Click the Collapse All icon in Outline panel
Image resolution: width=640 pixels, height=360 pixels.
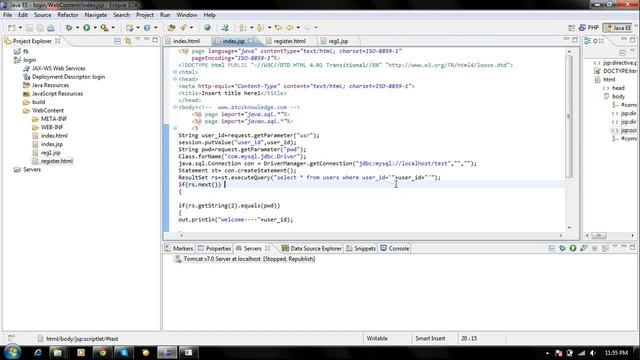(622, 53)
